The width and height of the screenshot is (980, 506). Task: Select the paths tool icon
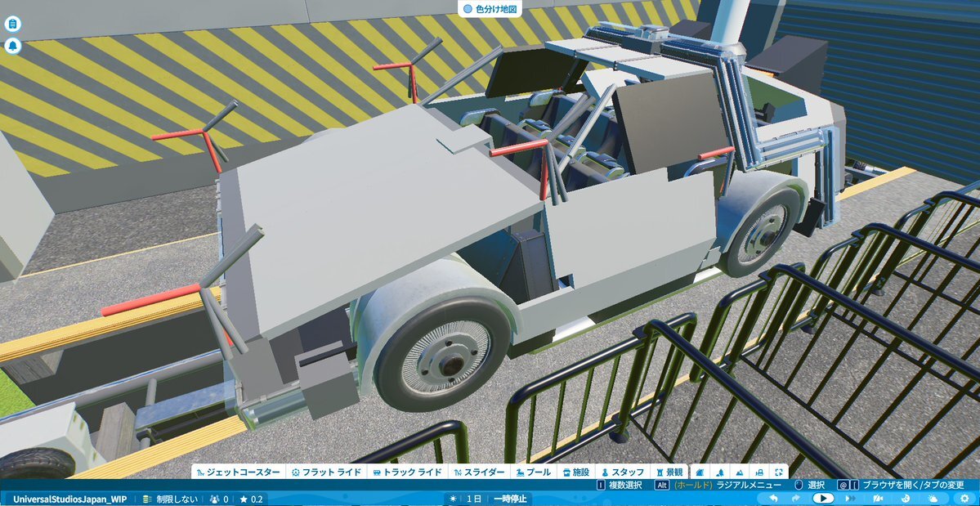click(x=700, y=472)
